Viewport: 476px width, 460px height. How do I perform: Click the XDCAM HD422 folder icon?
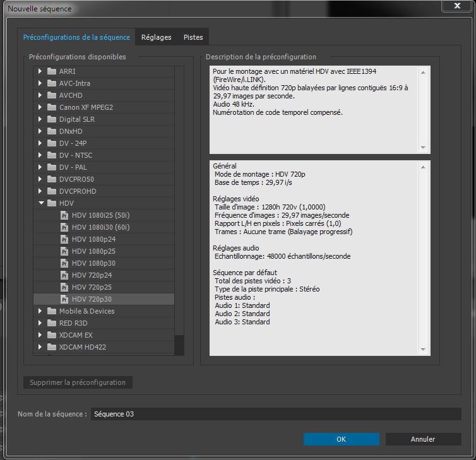pyautogui.click(x=52, y=347)
